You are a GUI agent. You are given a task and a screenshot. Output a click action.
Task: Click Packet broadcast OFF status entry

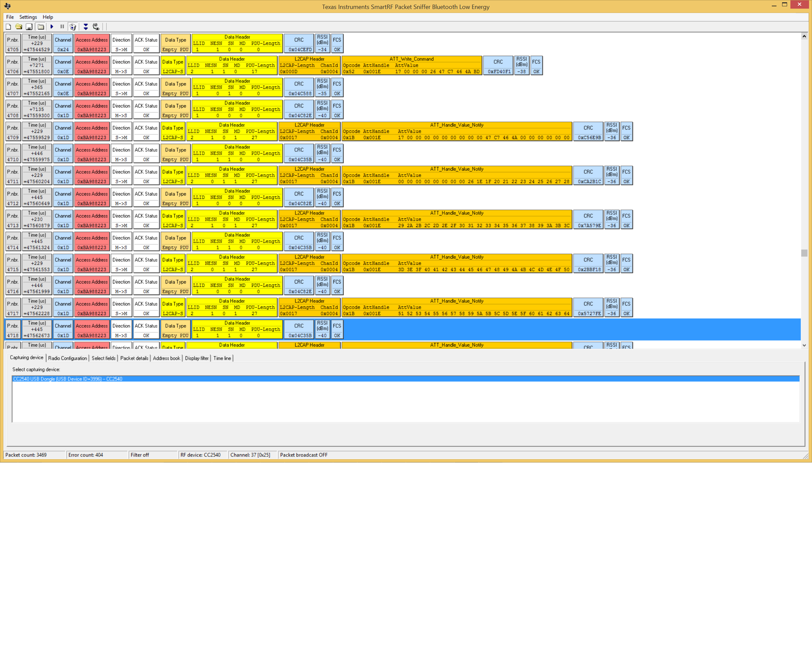pyautogui.click(x=304, y=455)
